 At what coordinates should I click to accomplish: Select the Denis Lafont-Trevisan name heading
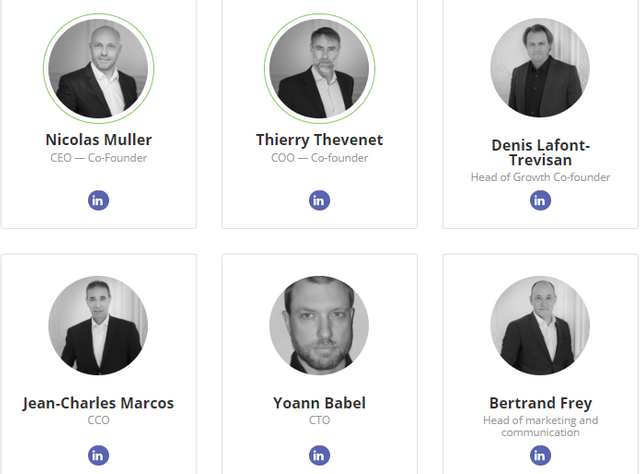(x=540, y=152)
